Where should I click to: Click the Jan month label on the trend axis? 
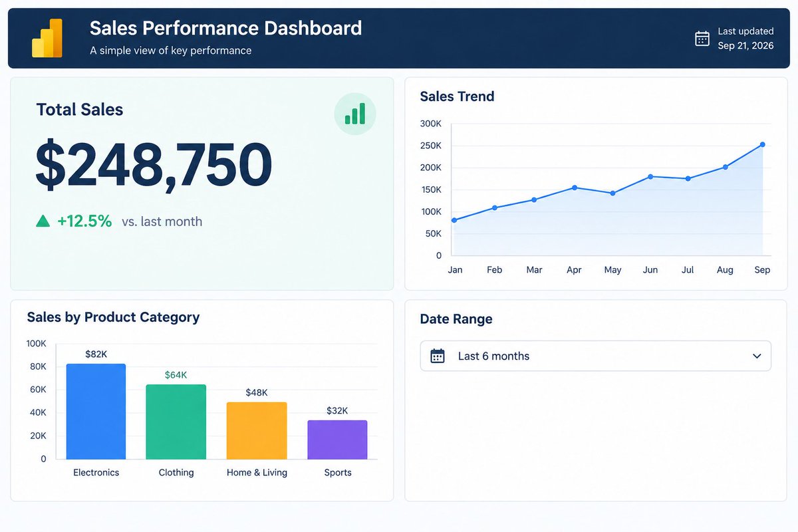tap(456, 270)
